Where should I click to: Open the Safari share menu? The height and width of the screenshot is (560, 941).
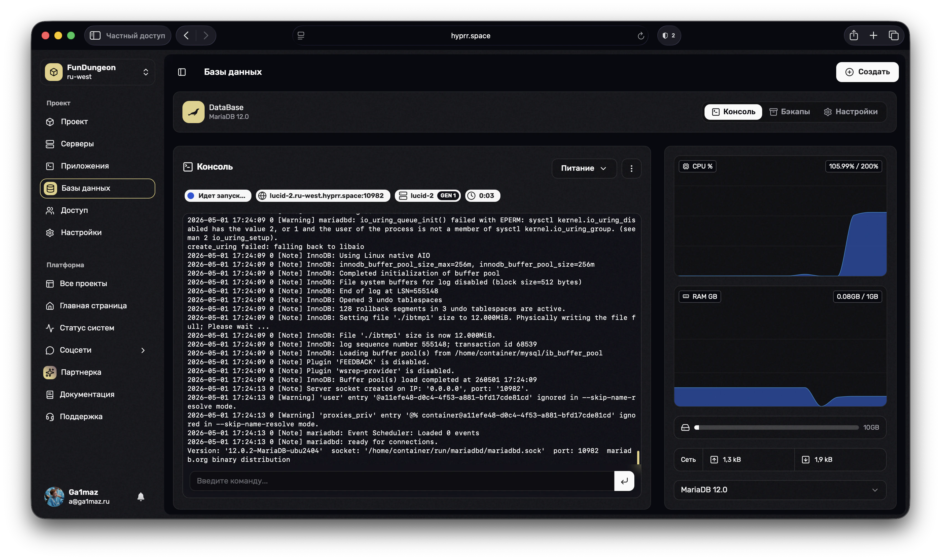point(853,35)
